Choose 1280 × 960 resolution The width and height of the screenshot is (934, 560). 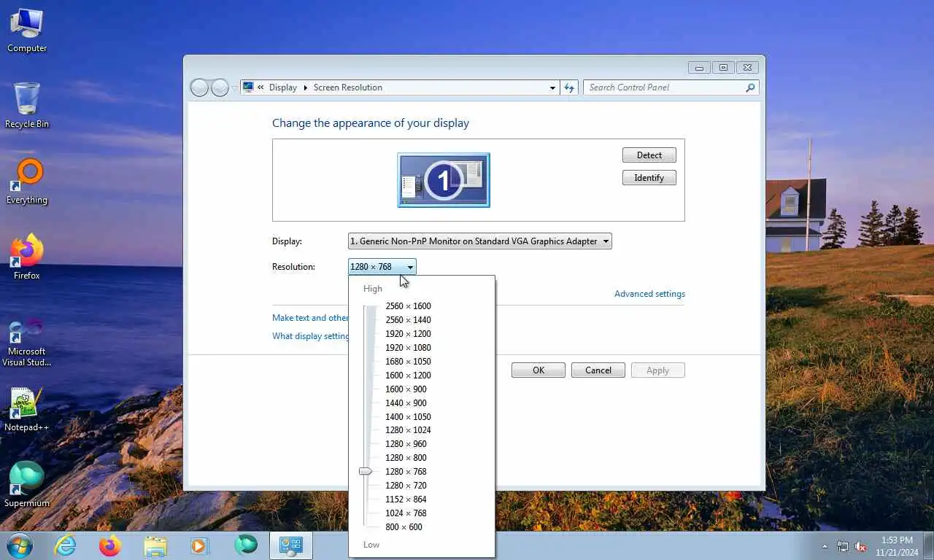click(406, 444)
